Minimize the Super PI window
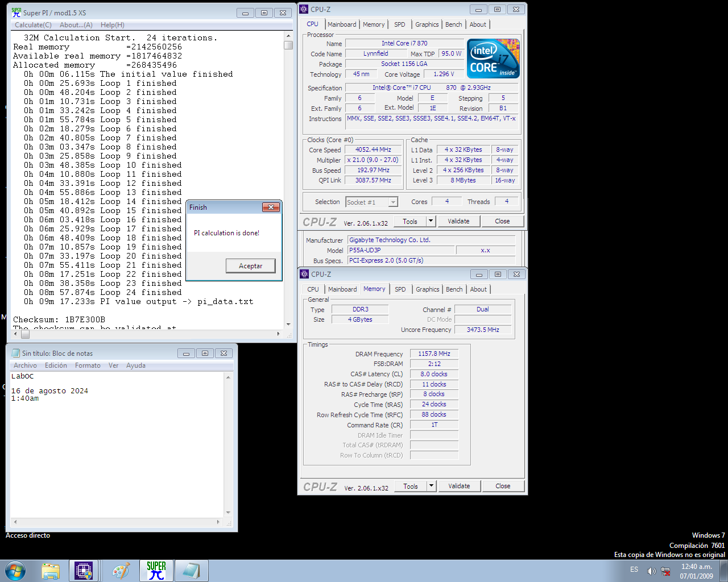728x582 pixels. point(245,13)
